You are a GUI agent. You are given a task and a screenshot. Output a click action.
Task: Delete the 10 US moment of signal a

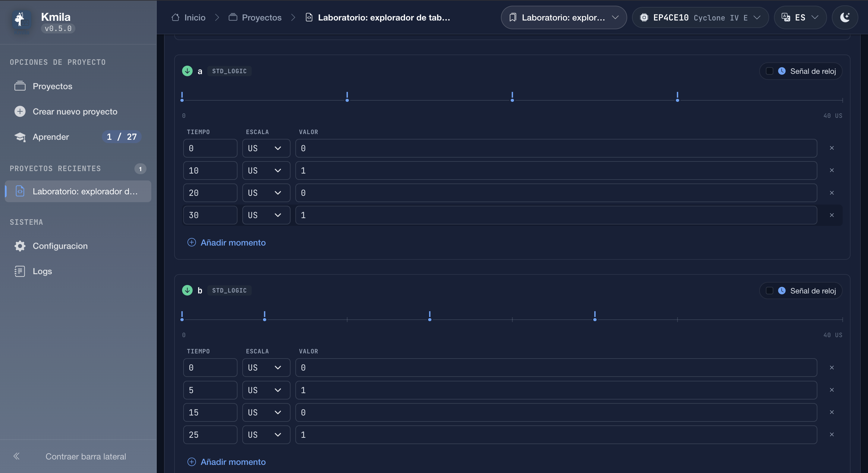click(x=832, y=171)
